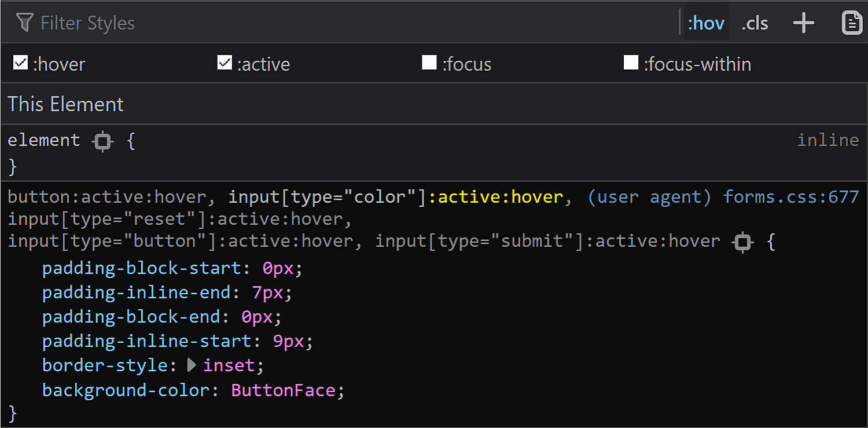This screenshot has height=428, width=868.
Task: Toggle the pseudo-class panel with :hov
Action: click(x=706, y=22)
